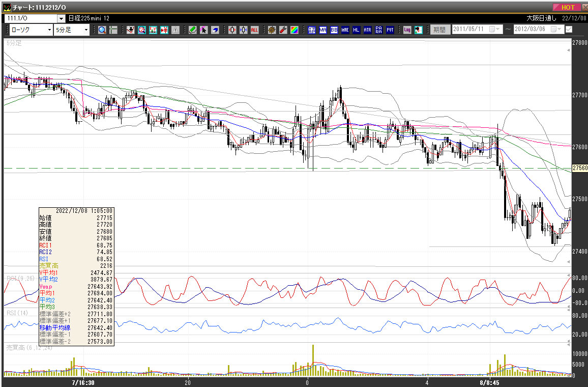Click the 終値 27685 row in info box
Screen dimensions: 588x387
pos(76,238)
